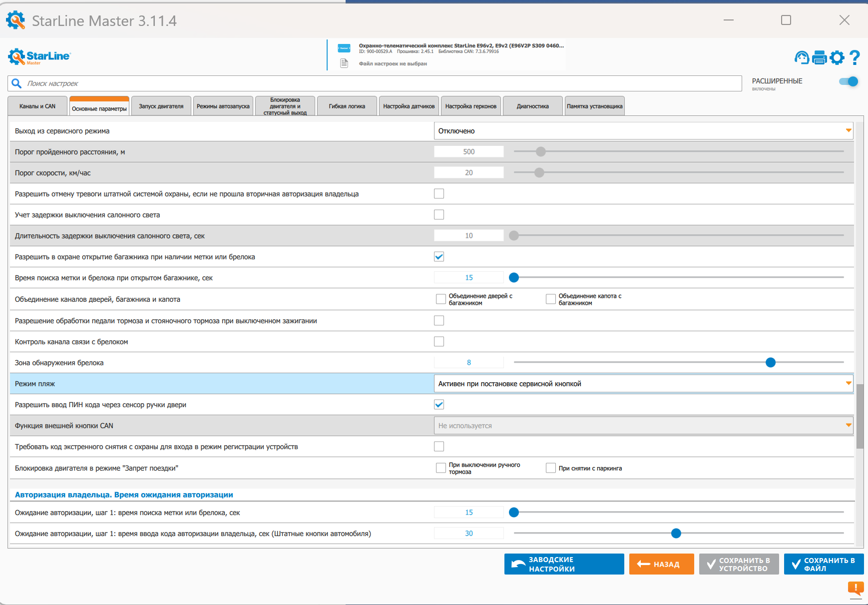Click the 'Объединение каналов дверей, багажника и капота' label
Image resolution: width=868 pixels, height=605 pixels.
pyautogui.click(x=97, y=299)
